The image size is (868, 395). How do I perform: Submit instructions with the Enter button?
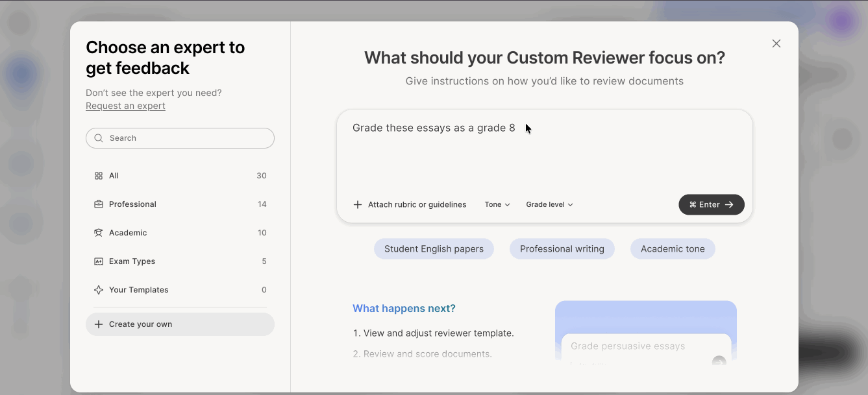712,204
